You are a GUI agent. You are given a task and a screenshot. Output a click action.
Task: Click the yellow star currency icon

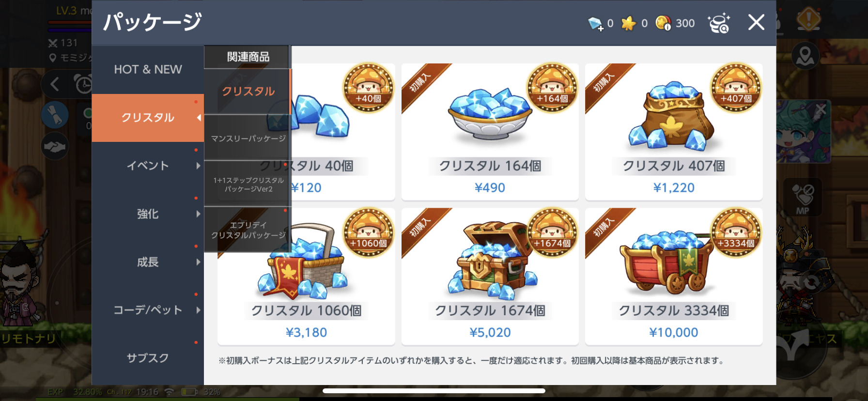628,23
